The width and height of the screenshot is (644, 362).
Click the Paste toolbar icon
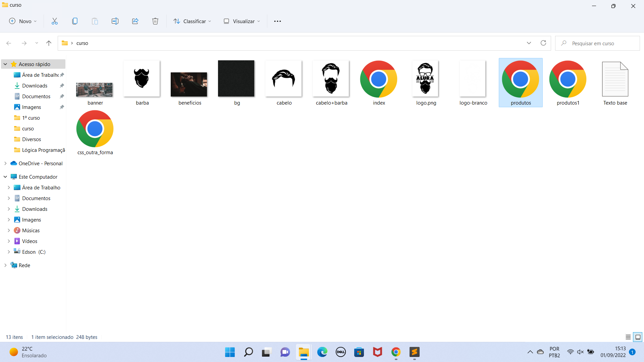coord(95,21)
